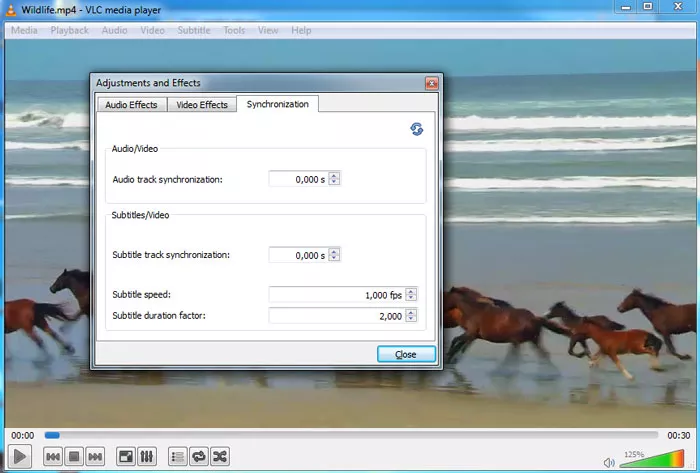Open the Help menu
700x473 pixels.
(x=301, y=30)
